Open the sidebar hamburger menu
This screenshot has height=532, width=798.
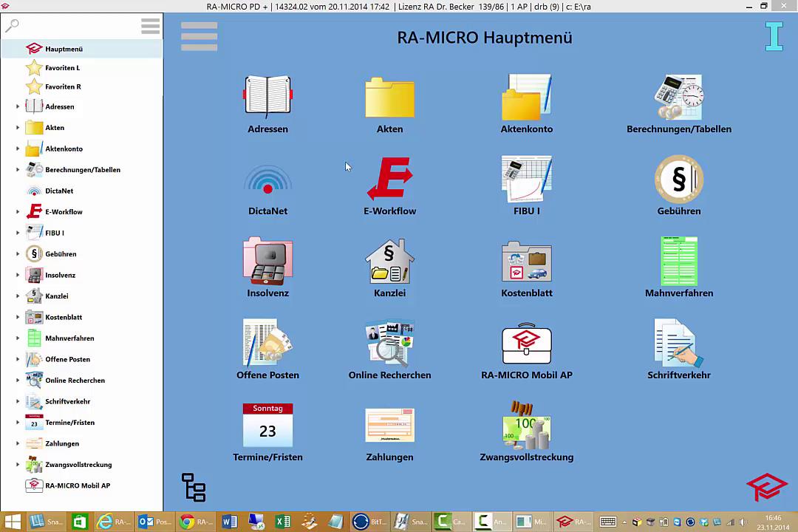point(150,27)
